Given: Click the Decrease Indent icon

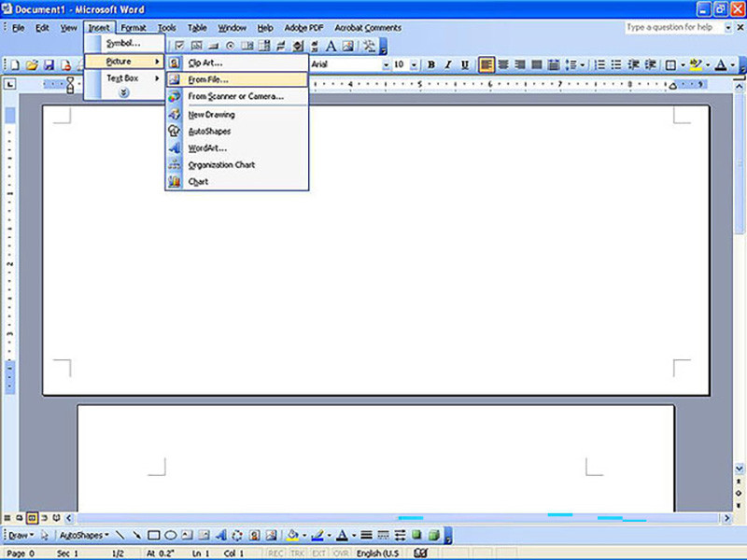Looking at the screenshot, I should [633, 64].
